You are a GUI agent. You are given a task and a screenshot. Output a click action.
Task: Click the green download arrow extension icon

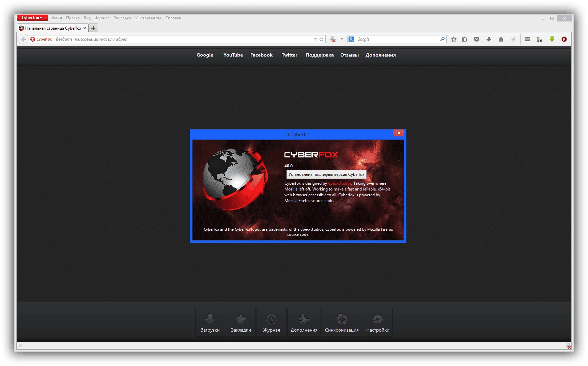tap(552, 39)
